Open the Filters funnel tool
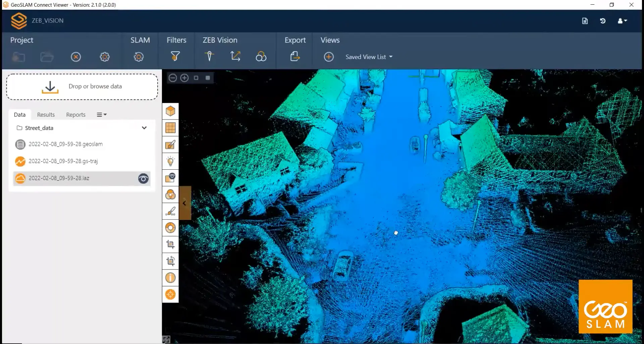Image resolution: width=644 pixels, height=344 pixels. click(175, 56)
